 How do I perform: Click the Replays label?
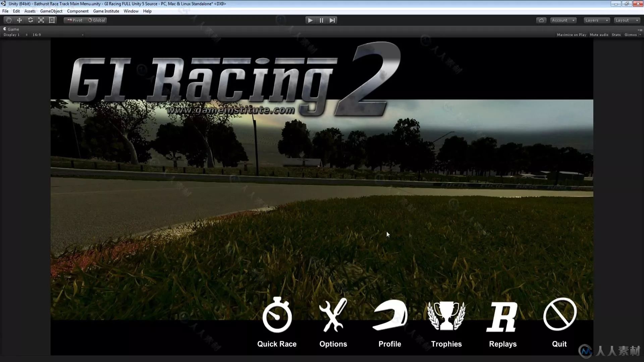point(502,344)
